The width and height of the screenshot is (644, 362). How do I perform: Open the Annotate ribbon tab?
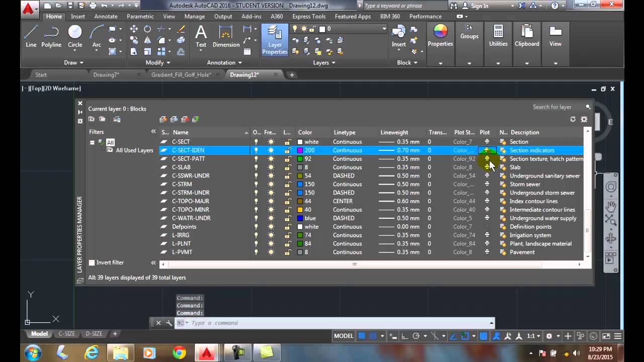(x=106, y=16)
